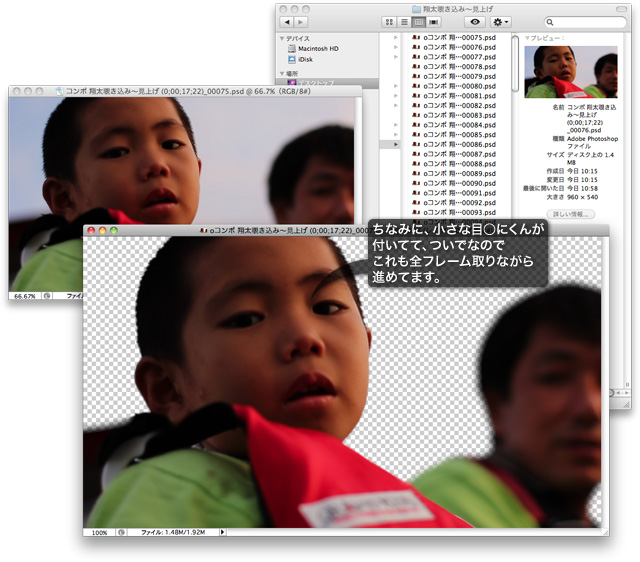This screenshot has width=640, height=562.
Task: Select iDisk in the Finder sidebar
Action: tap(300, 59)
